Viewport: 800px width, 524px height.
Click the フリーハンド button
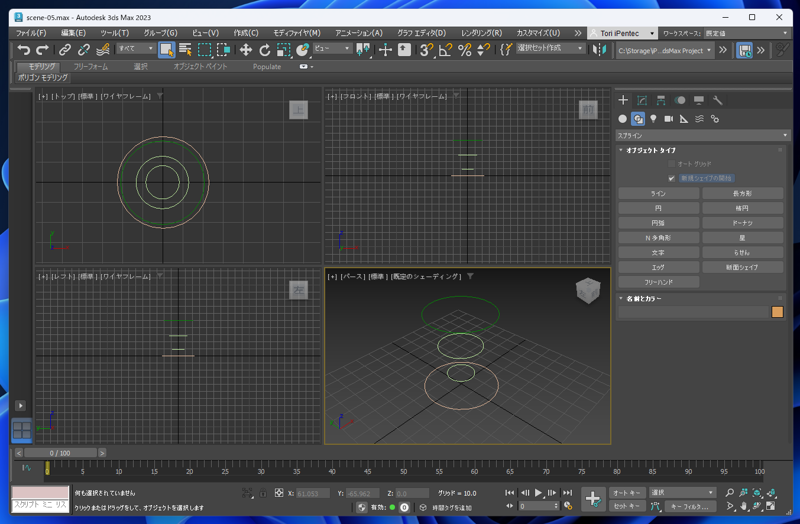tap(658, 282)
